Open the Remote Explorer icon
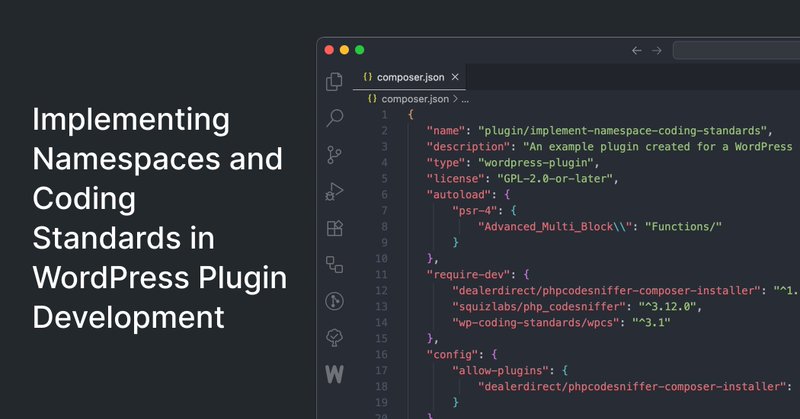Viewport: 800px width, 419px height. [x=334, y=264]
